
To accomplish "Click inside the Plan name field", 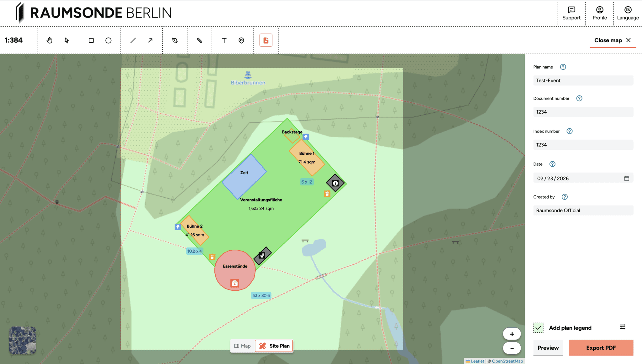I will (583, 81).
